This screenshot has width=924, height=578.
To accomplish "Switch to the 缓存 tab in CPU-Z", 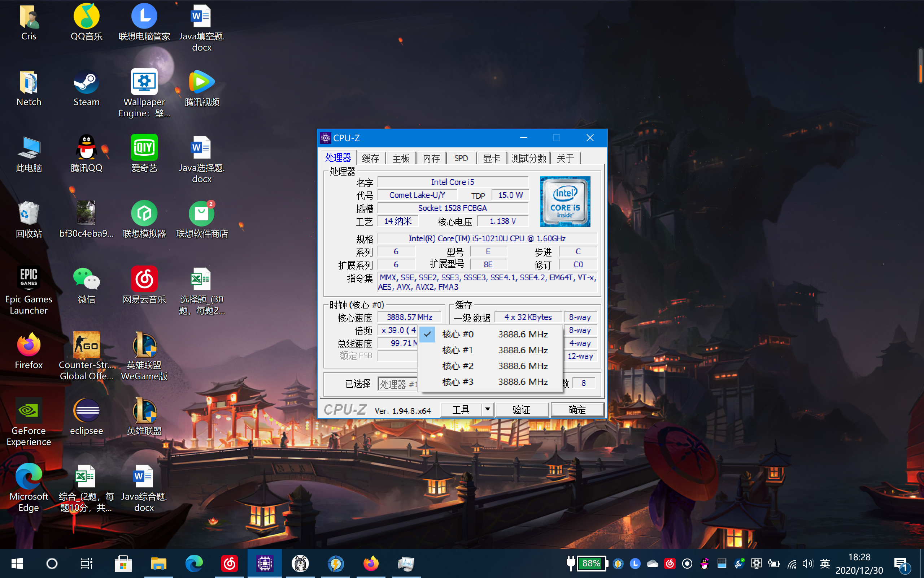I will 370,158.
